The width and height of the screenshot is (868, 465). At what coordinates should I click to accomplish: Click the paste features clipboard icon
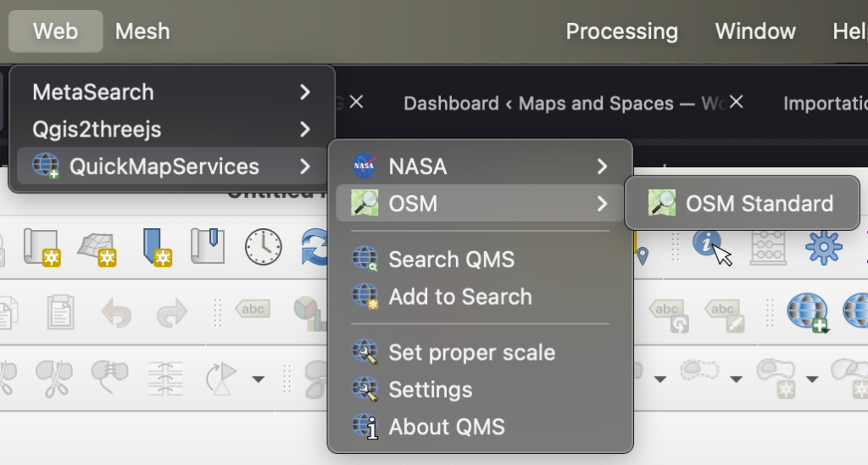[x=61, y=311]
